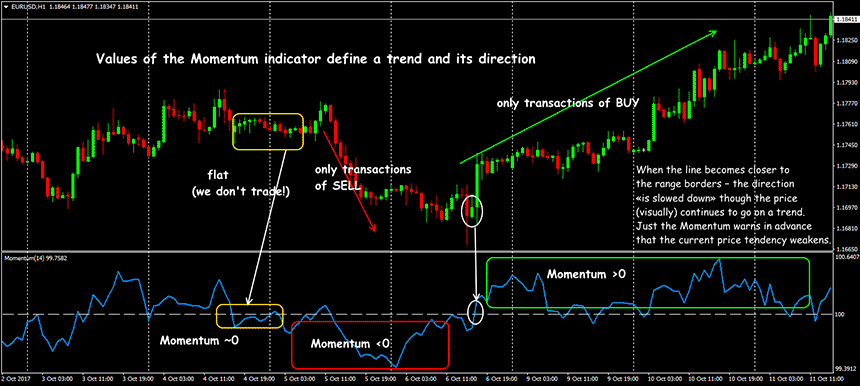The height and width of the screenshot is (386, 860).
Task: Click price scale value 1.17930
Action: tap(847, 82)
